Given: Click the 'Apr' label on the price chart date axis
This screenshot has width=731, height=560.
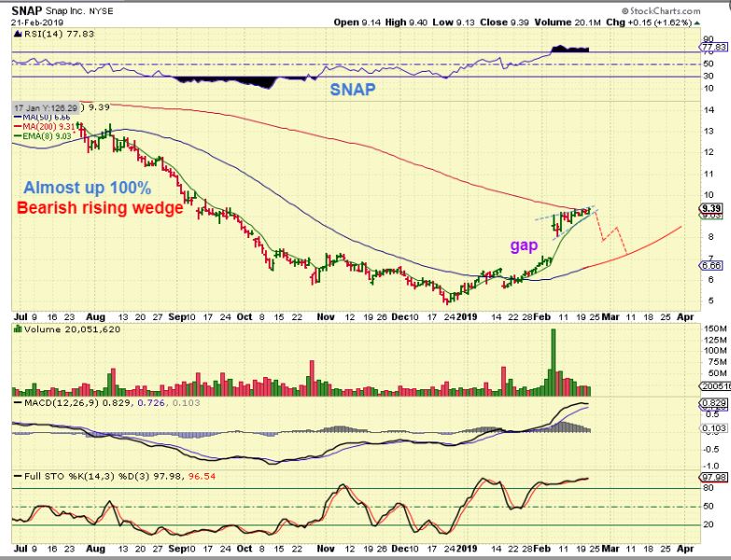Looking at the screenshot, I should [x=686, y=316].
